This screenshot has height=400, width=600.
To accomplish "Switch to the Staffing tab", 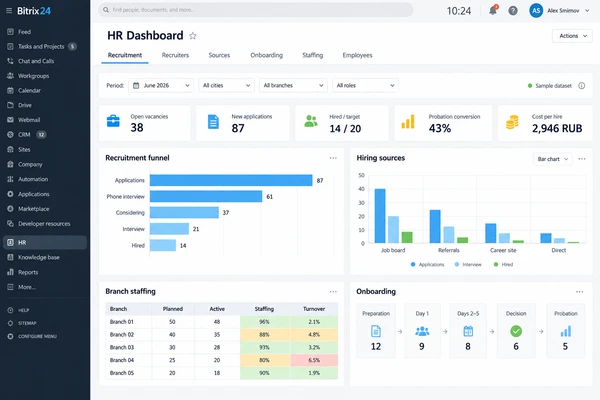I will 313,55.
